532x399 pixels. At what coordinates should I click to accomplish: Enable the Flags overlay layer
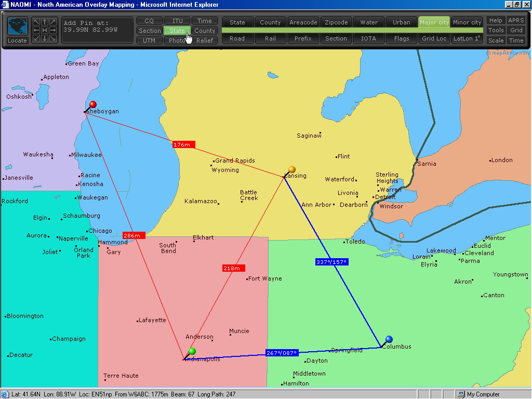402,38
